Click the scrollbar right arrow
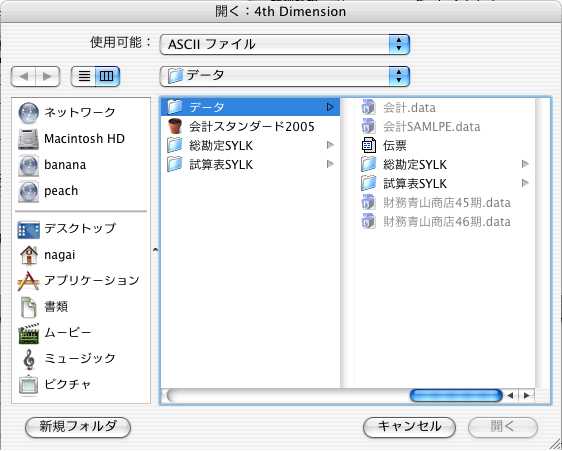 pyautogui.click(x=527, y=395)
